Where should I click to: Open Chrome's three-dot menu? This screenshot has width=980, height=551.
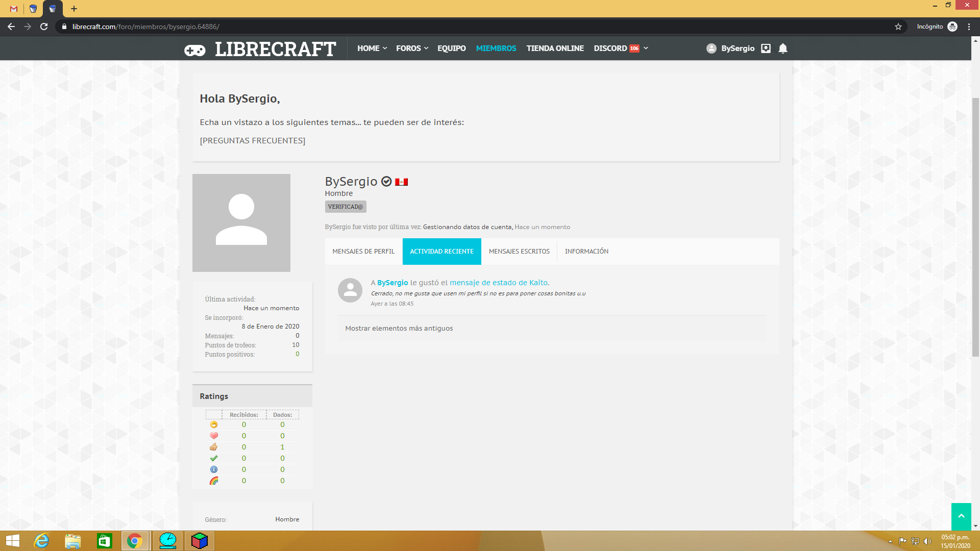969,27
